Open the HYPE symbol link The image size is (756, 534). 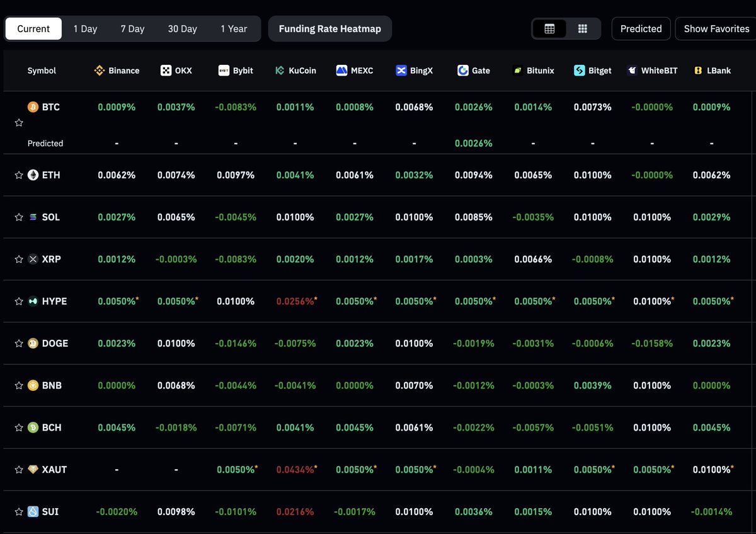[54, 301]
